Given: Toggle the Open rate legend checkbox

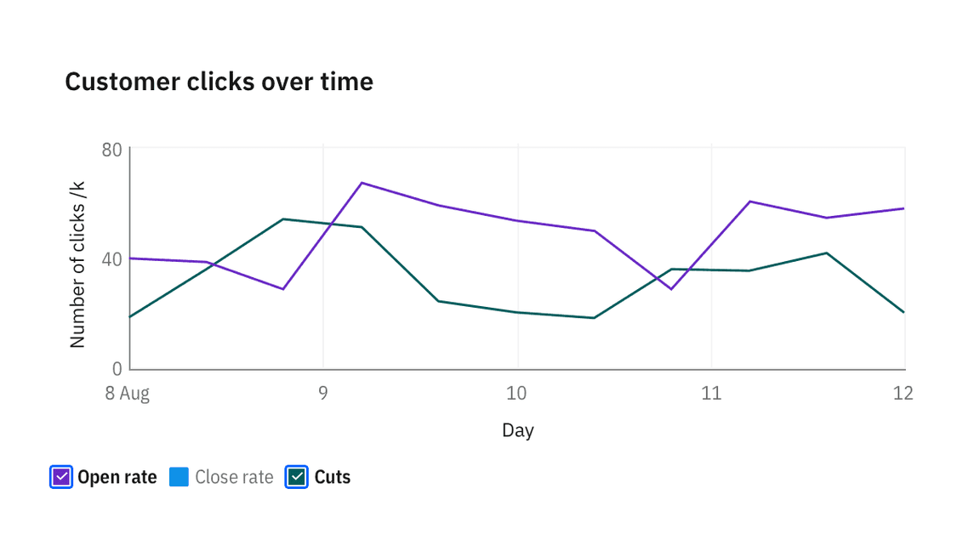Looking at the screenshot, I should [x=61, y=477].
